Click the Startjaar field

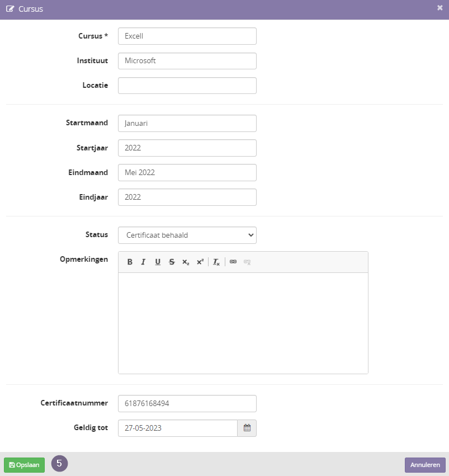tap(187, 148)
